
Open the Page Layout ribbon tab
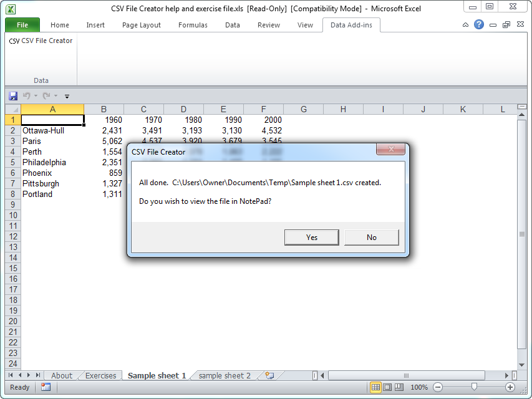[x=142, y=25]
